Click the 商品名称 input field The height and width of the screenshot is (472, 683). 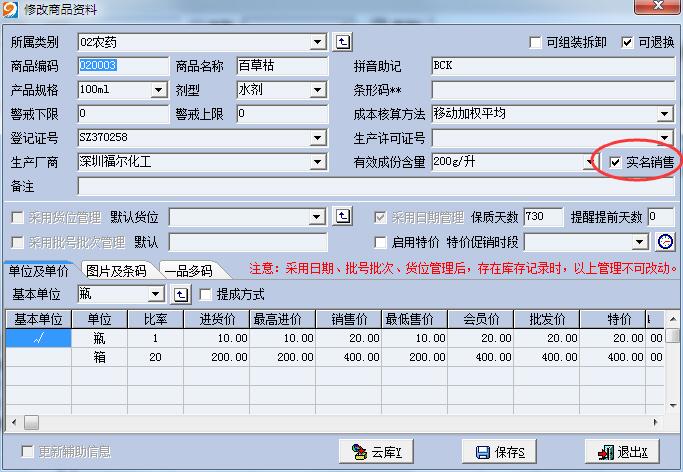282,66
